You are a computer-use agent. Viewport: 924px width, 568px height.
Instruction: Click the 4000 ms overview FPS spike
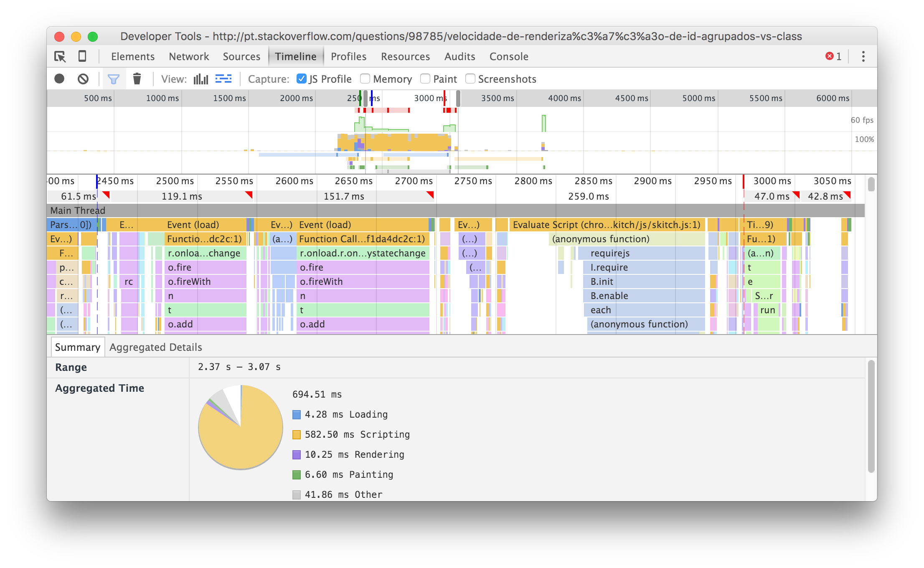point(543,123)
